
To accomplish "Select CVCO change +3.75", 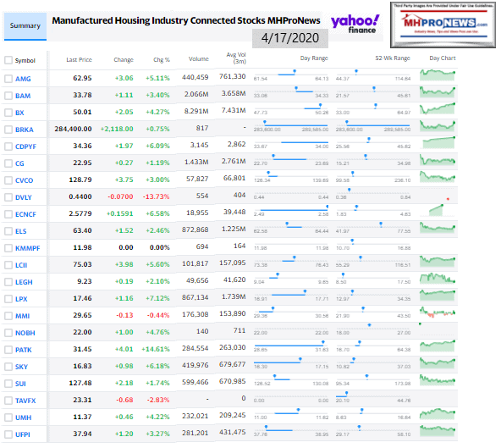I will coord(124,180).
